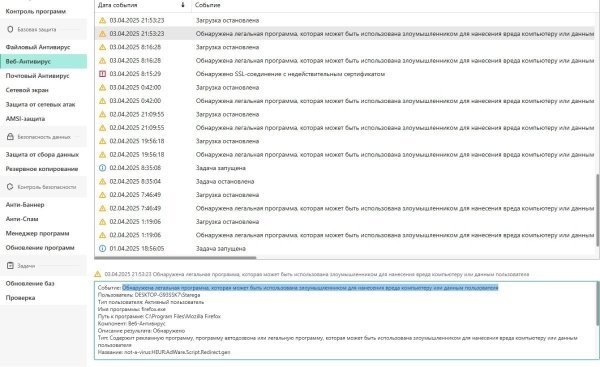Open Файловый Антивирус report
This screenshot has width=600, height=367.
pos(38,47)
